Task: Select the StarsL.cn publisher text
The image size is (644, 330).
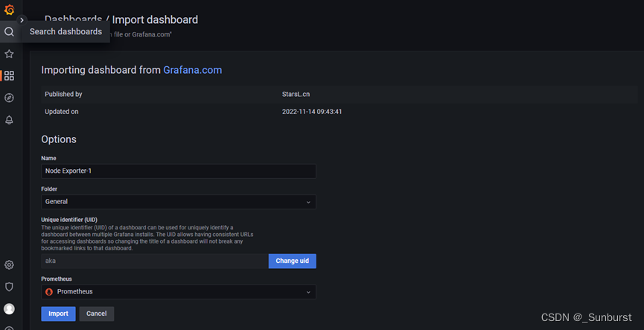Action: coord(296,94)
